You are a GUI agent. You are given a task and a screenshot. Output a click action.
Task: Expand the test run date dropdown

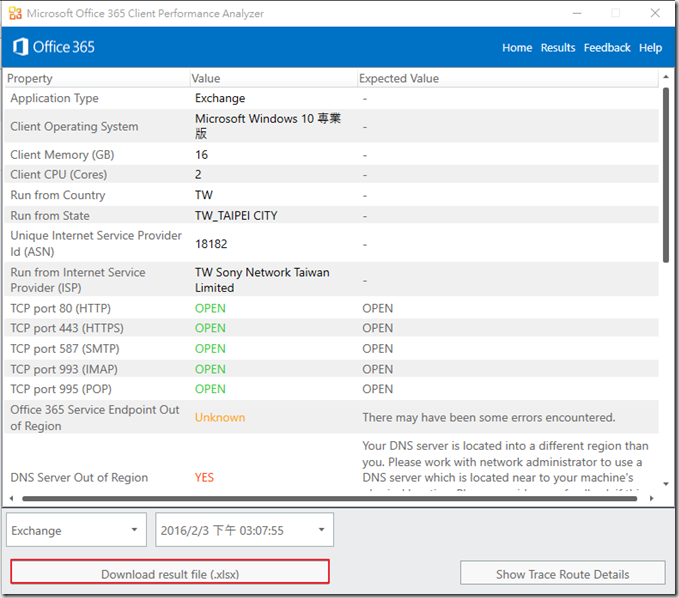click(x=246, y=531)
